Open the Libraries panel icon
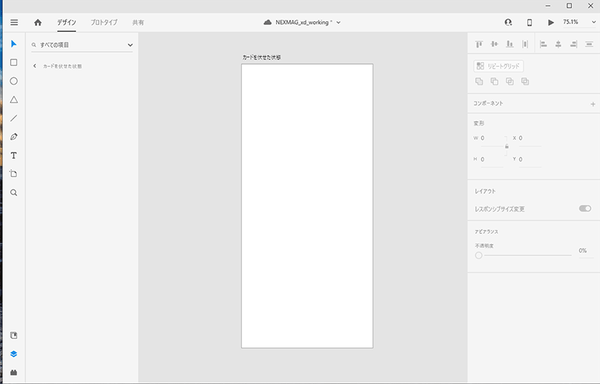Viewport: 600px width, 384px height. (x=14, y=335)
